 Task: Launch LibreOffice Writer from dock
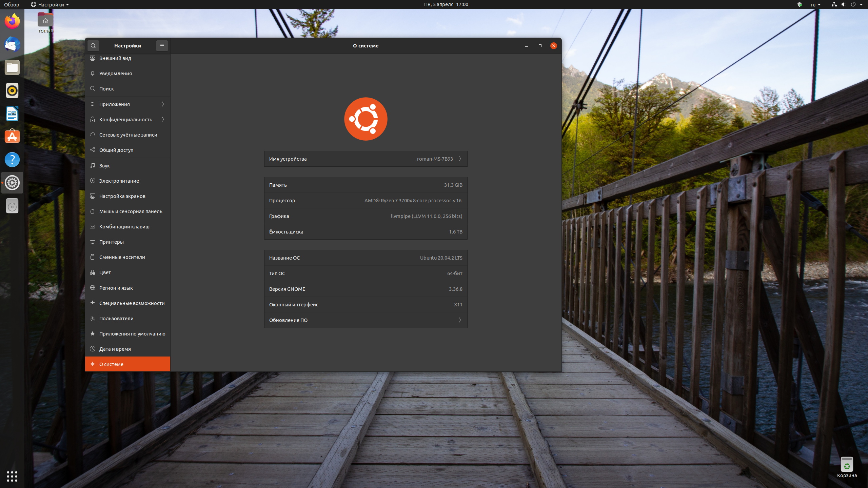12,114
